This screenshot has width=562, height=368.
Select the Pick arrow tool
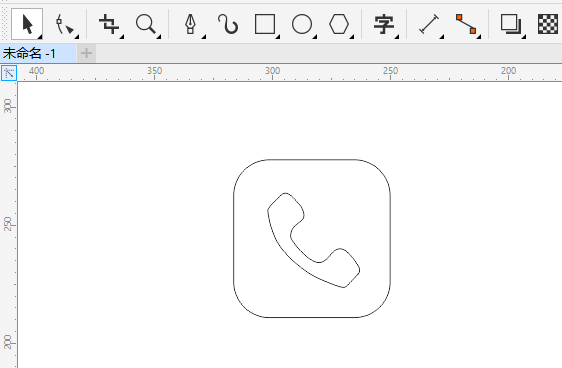click(27, 24)
